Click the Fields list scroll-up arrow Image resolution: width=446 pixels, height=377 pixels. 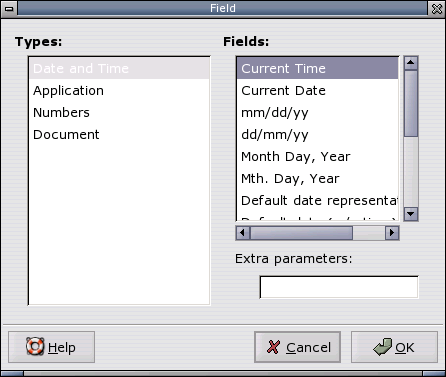tap(411, 63)
